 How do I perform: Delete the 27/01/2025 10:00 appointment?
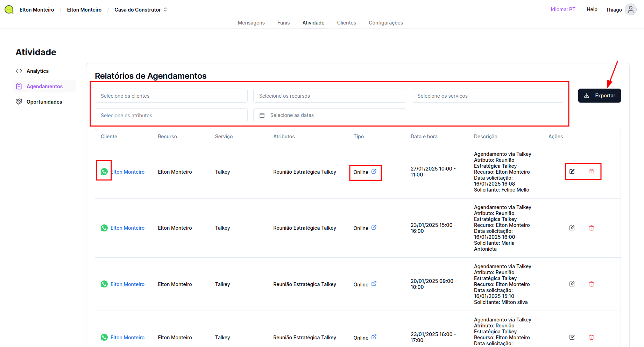pos(592,172)
